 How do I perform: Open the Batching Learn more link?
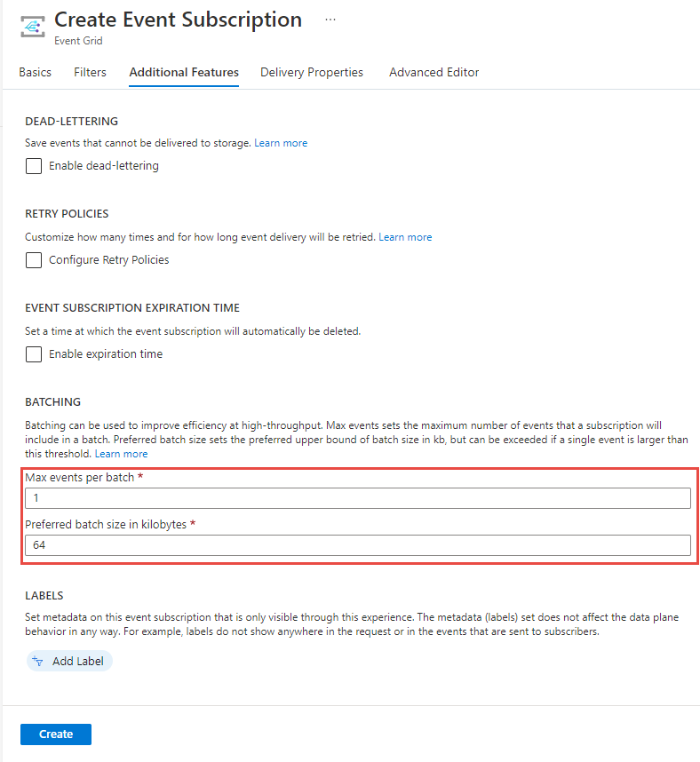(x=121, y=453)
